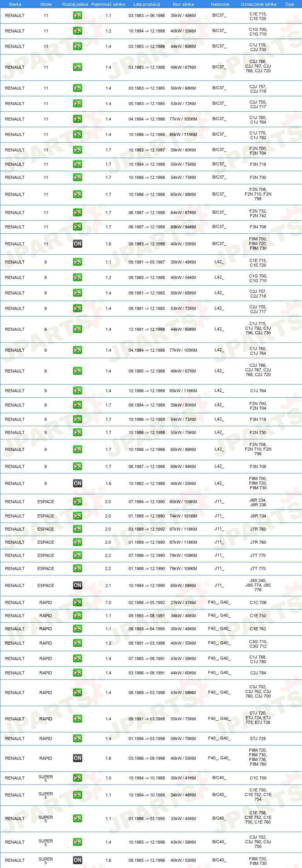
Task: Click engine code C1C 706
Action: [x=258, y=602]
